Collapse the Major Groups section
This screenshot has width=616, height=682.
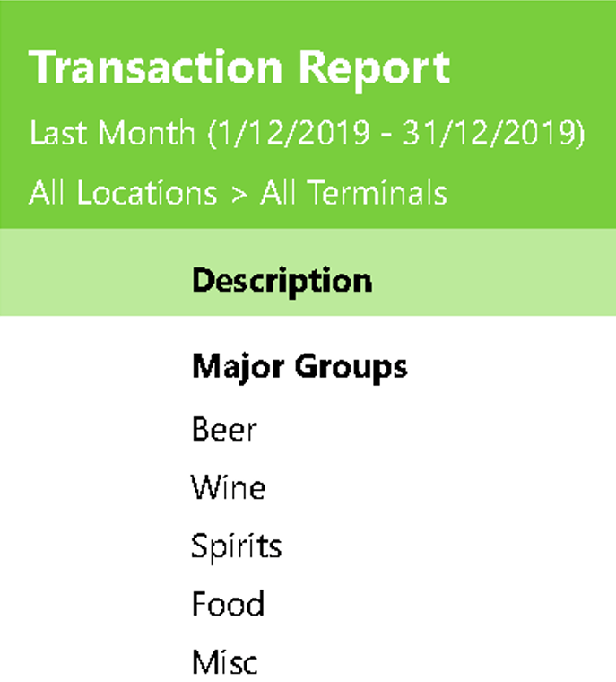(x=299, y=367)
